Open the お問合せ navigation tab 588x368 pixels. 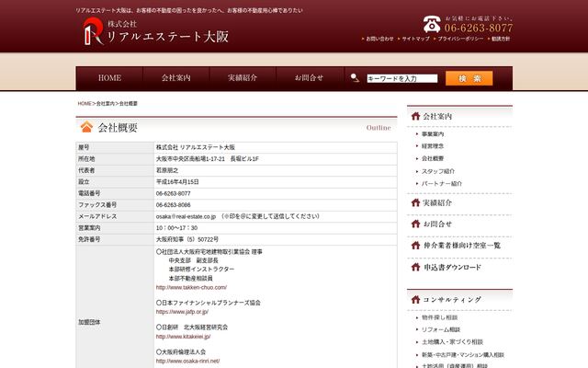click(309, 78)
